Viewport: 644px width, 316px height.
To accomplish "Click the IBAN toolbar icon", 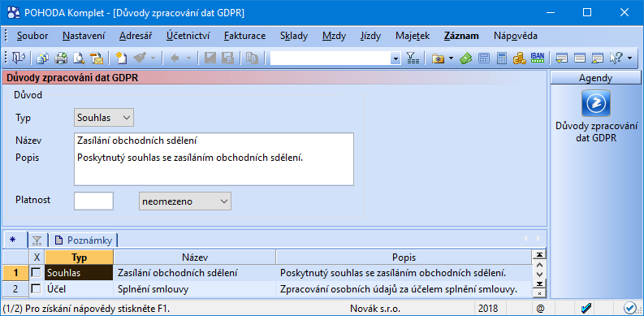I will coord(538,58).
